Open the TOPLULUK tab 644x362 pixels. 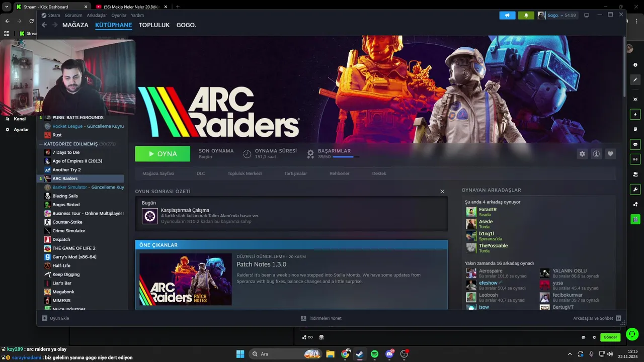[x=154, y=25]
